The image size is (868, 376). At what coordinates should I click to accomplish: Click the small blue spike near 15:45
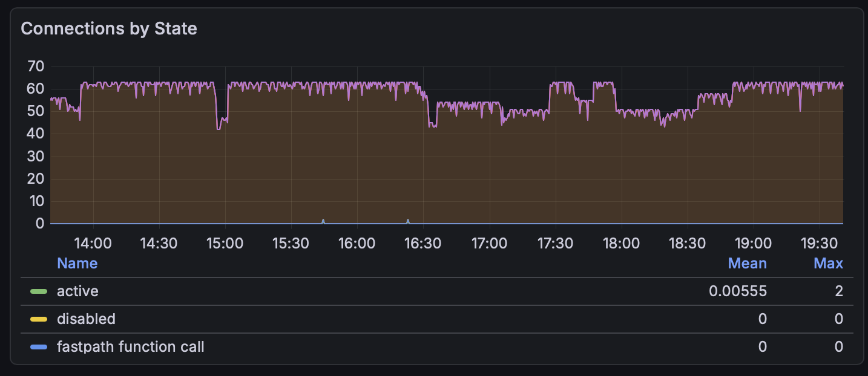pyautogui.click(x=323, y=221)
